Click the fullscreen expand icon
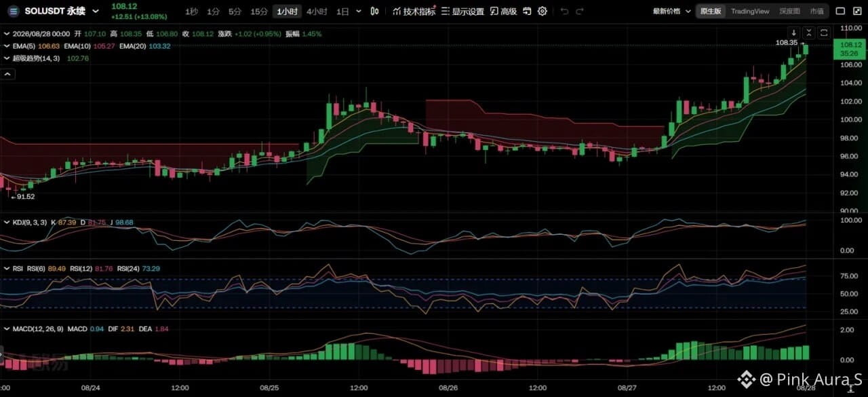The height and width of the screenshot is (397, 868). pyautogui.click(x=856, y=12)
